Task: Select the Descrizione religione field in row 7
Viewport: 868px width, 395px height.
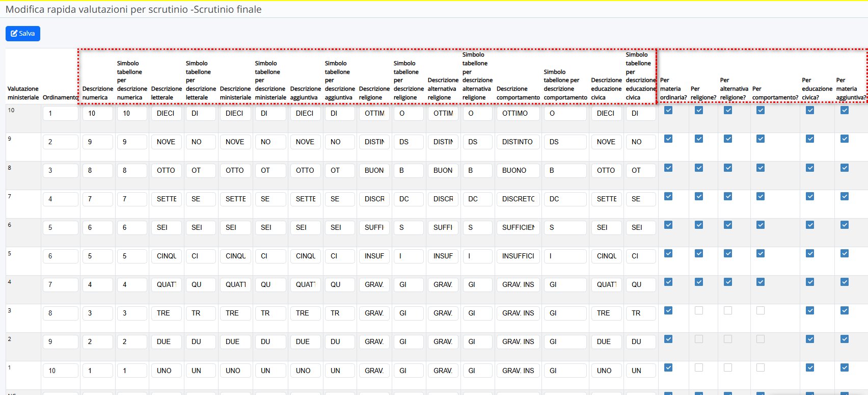Action: 374,199
